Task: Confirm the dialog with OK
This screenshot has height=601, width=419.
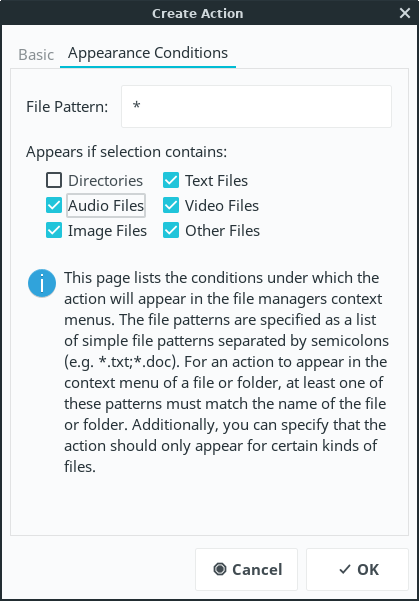Action: coord(357,569)
